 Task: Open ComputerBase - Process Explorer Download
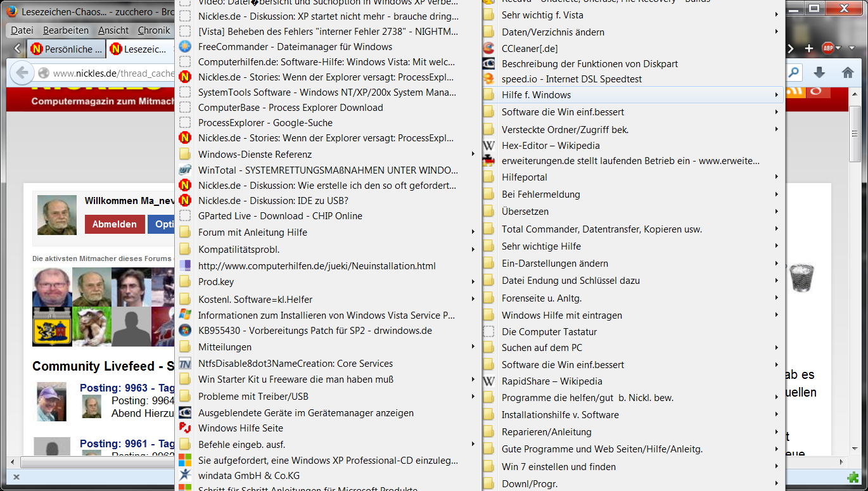coord(327,108)
